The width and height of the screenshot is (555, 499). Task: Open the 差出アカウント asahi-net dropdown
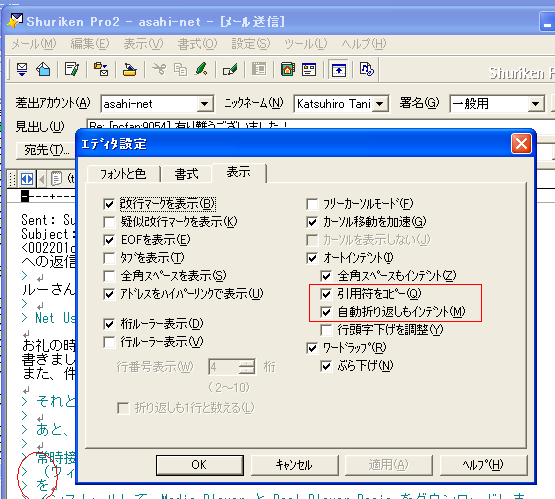click(x=204, y=104)
